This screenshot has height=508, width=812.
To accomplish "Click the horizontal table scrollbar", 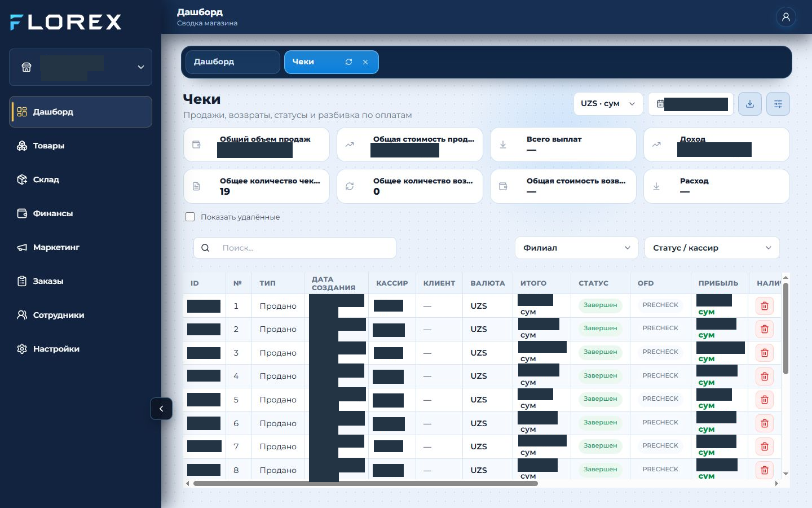I will (365, 484).
